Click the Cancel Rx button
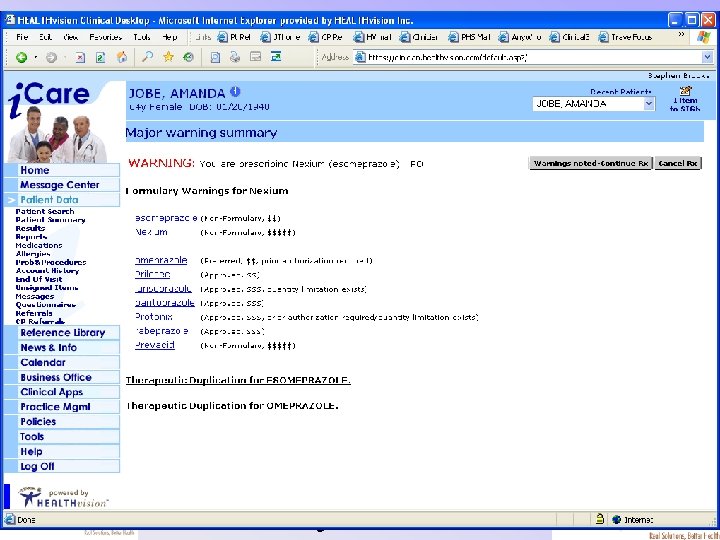This screenshot has height=540, width=720. tap(678, 163)
